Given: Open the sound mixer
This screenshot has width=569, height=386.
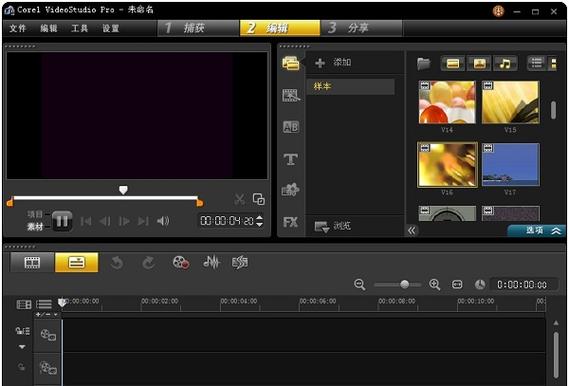Looking at the screenshot, I should pos(212,262).
